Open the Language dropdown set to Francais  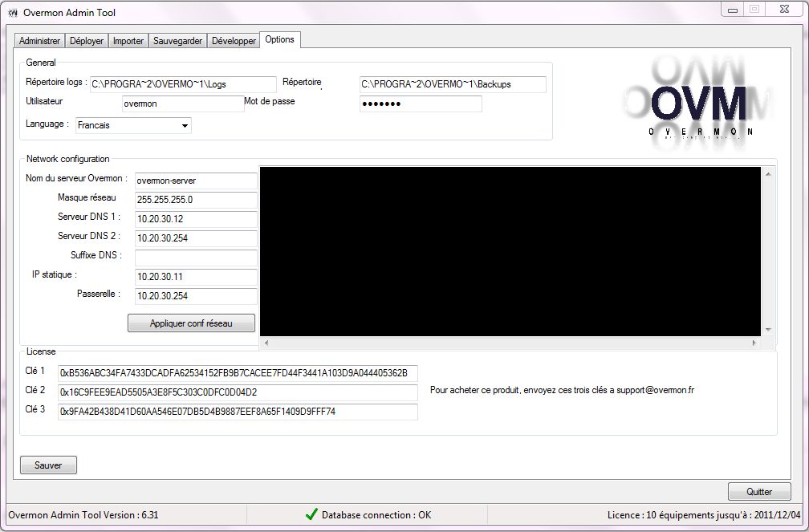click(x=133, y=125)
